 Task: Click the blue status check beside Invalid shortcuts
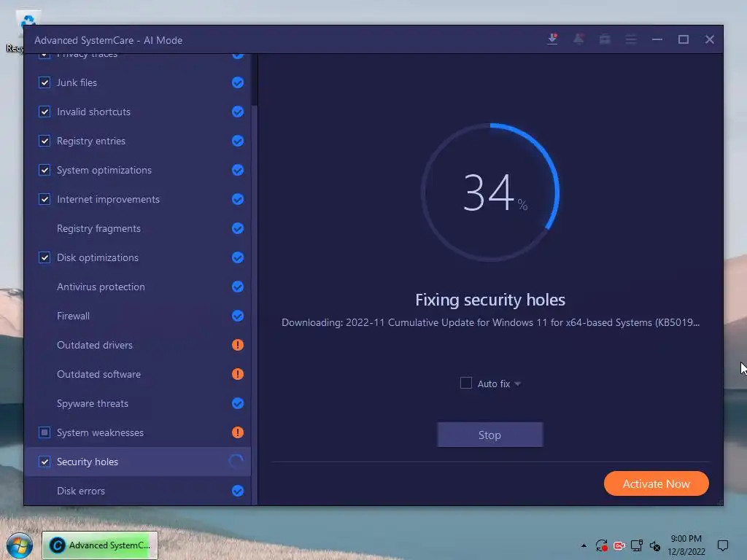(238, 112)
